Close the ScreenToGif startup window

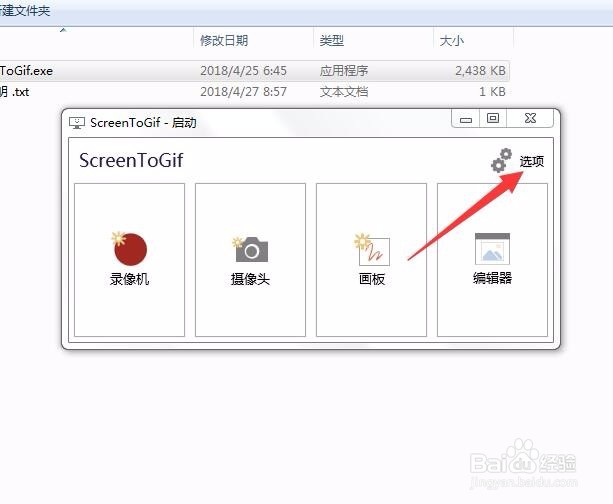click(530, 118)
